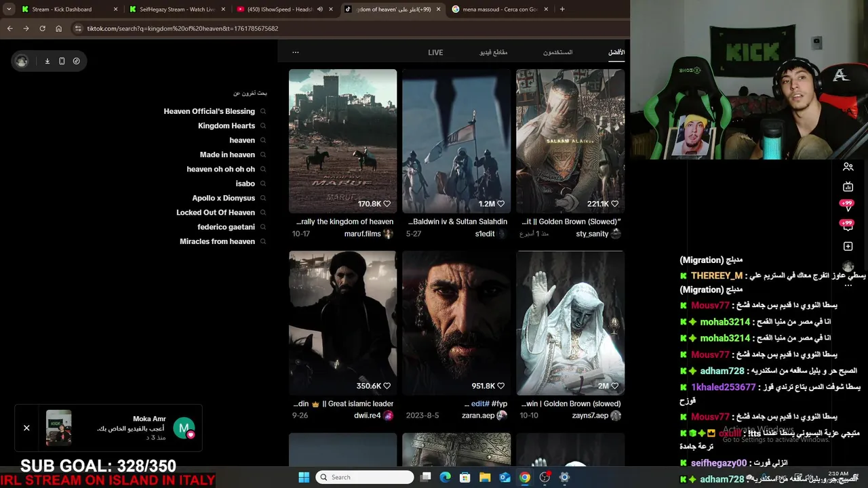Open the upload plus icon in TikTok sidebar
Screen dimensions: 868x488
pyautogui.click(x=848, y=246)
